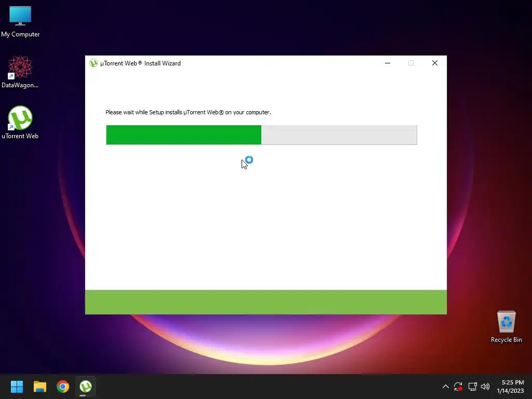The width and height of the screenshot is (532, 399).
Task: Open the volume speaker tray icon
Action: (485, 387)
